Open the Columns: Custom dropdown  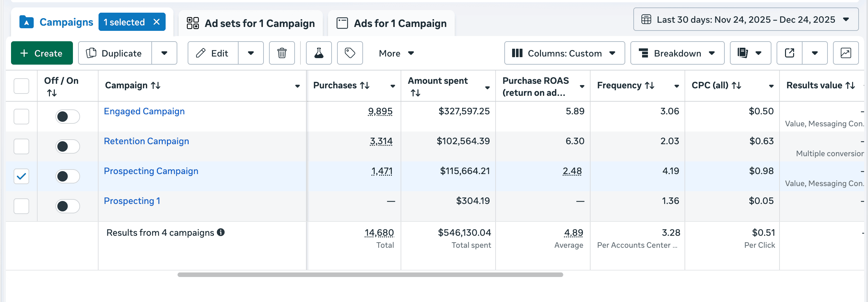pos(564,53)
